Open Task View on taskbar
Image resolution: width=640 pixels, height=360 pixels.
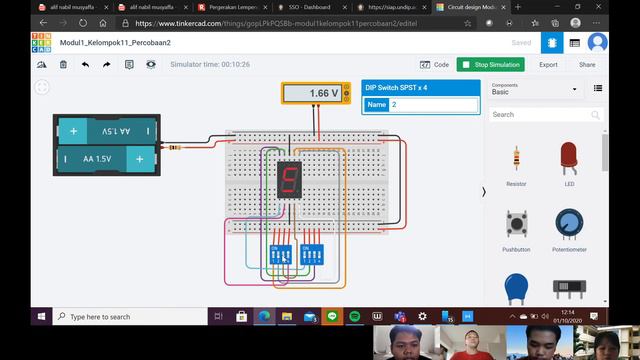[218, 316]
